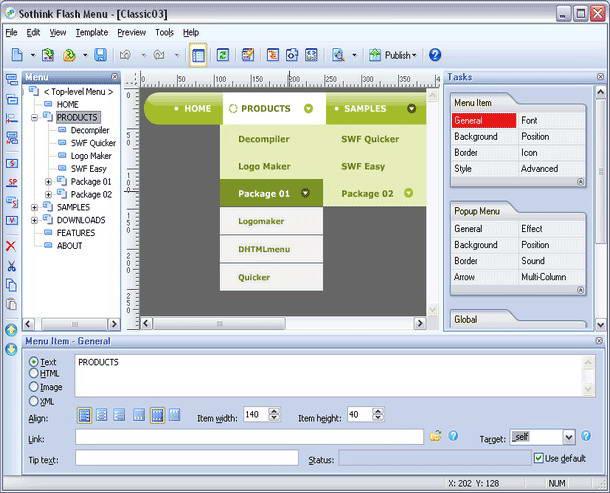
Task: Expand the DOWNLOADS tree node
Action: 34,220
